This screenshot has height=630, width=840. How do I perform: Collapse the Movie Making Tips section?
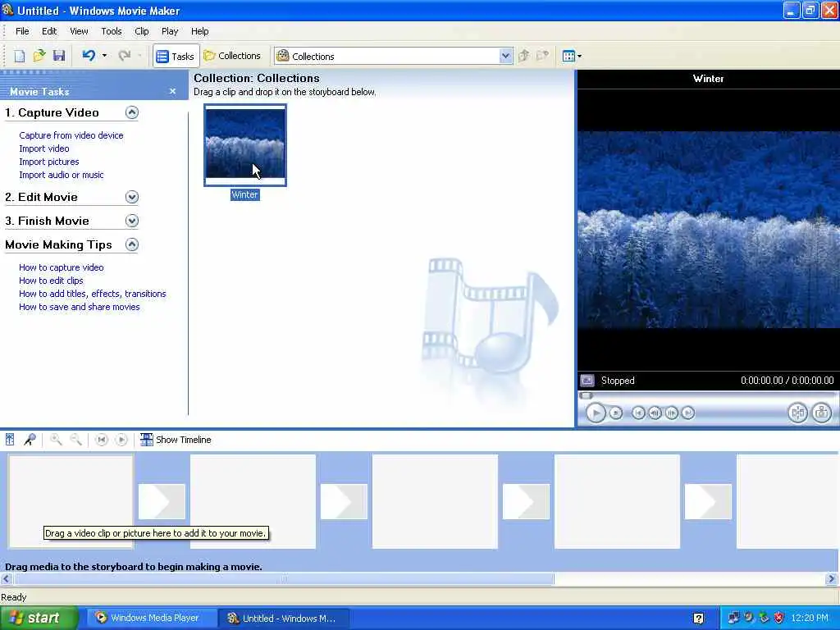132,244
